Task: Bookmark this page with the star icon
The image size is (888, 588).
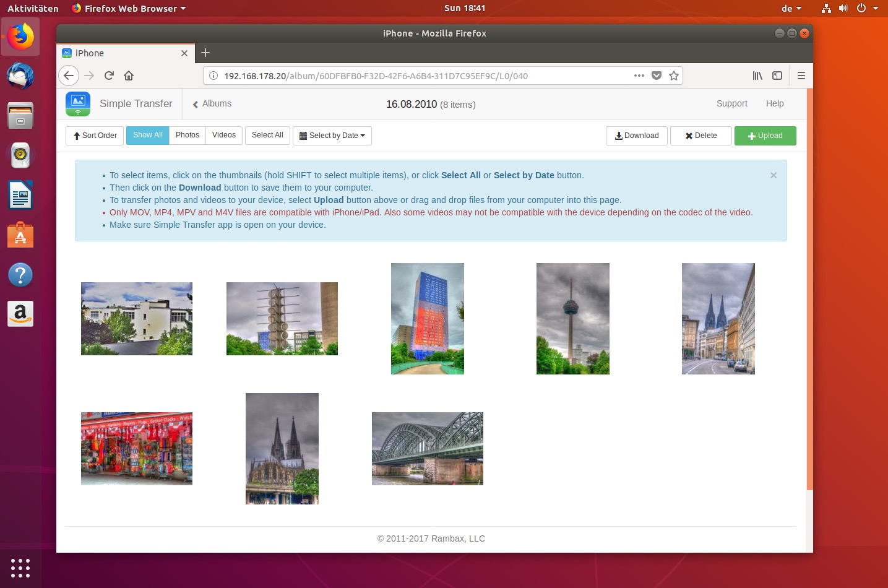Action: (x=674, y=76)
